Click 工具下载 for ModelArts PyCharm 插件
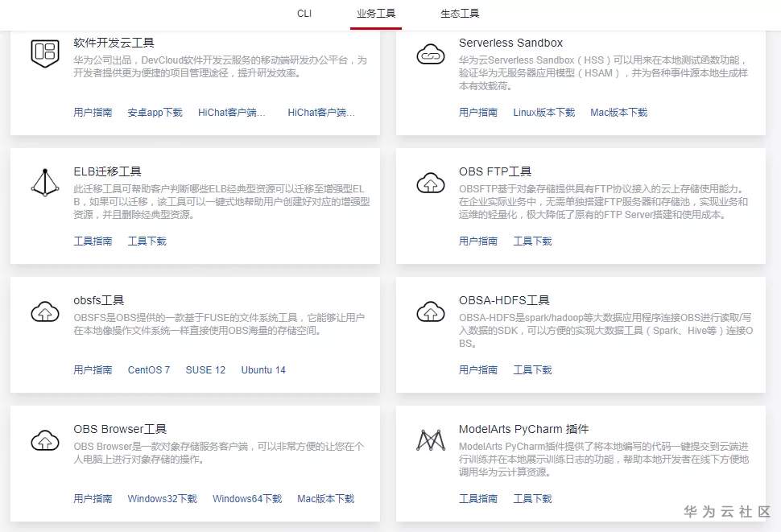781x532 pixels. [x=532, y=499]
